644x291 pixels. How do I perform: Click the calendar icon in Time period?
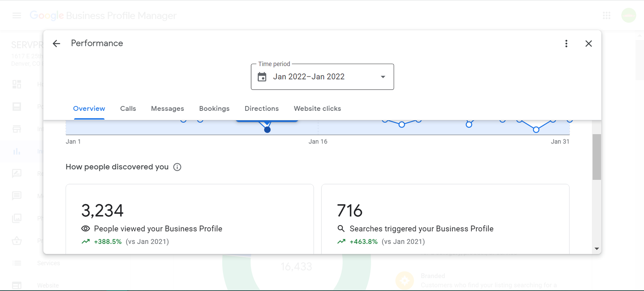262,77
